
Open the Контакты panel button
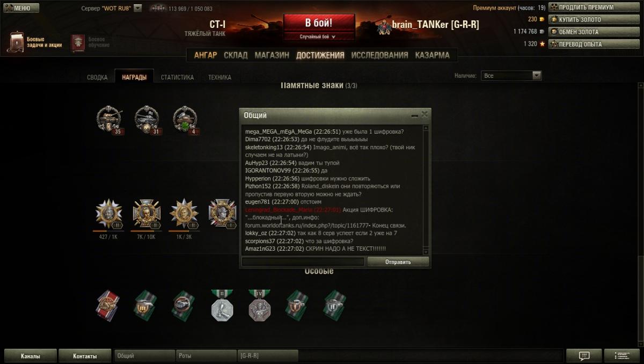click(x=85, y=356)
